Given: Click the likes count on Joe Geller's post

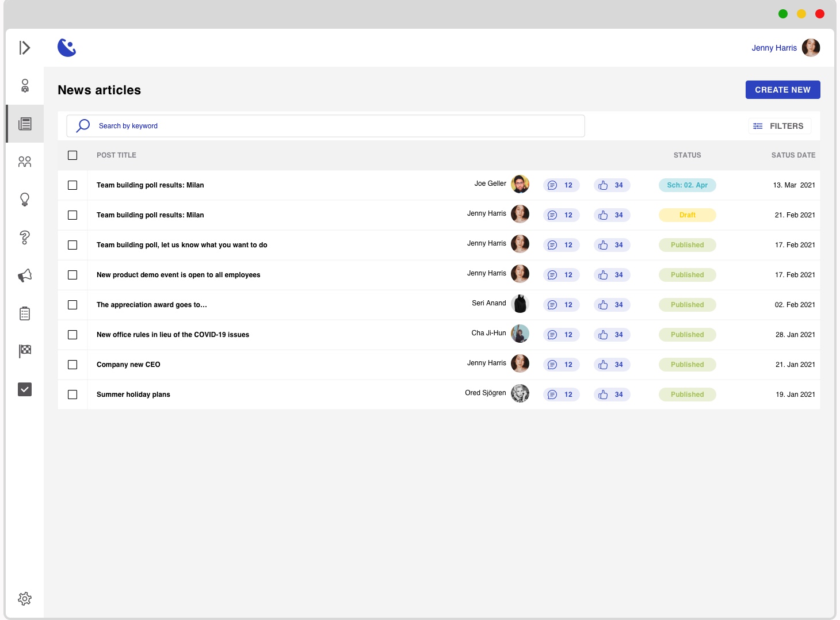Looking at the screenshot, I should click(612, 185).
